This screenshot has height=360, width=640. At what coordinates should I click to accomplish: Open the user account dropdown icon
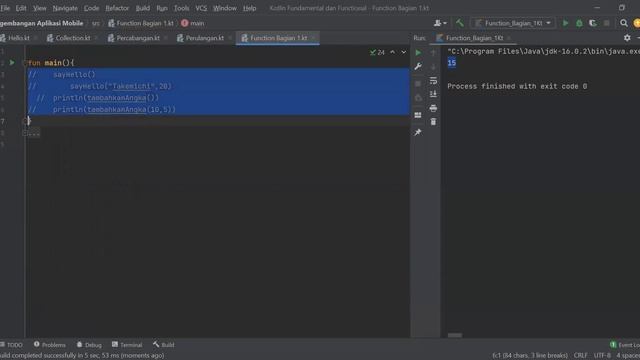440,23
